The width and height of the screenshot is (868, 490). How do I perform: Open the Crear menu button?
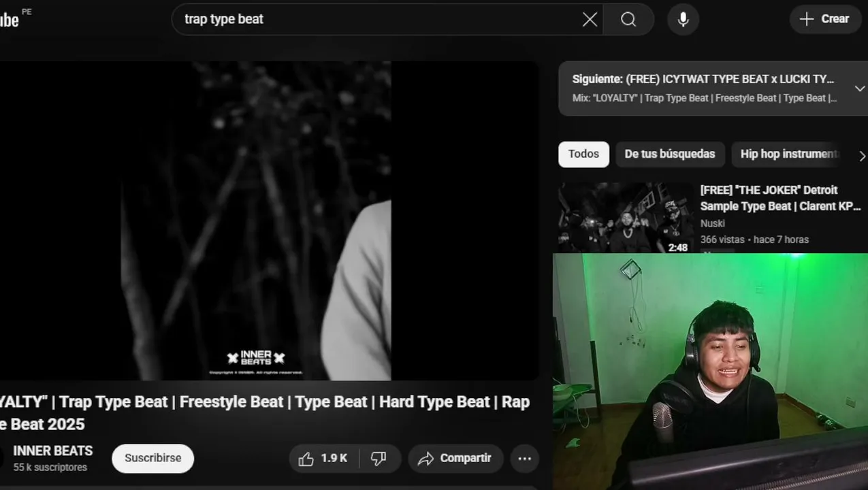pos(824,19)
